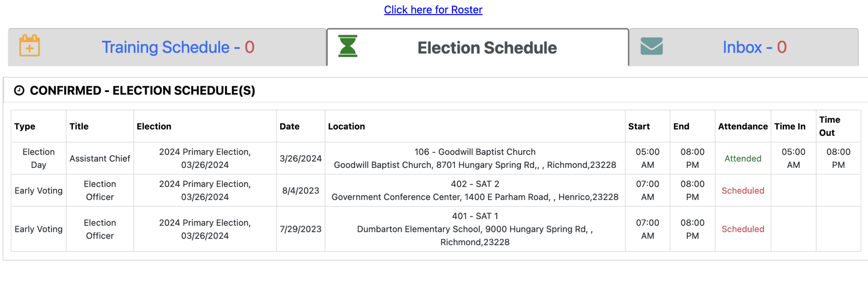Viewport: 868px width, 301px height.
Task: Click the Assistant Chief title cell
Action: 100,159
